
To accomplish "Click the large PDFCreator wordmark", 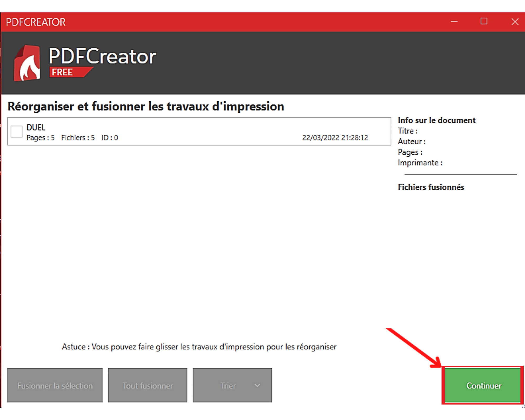I will point(102,56).
